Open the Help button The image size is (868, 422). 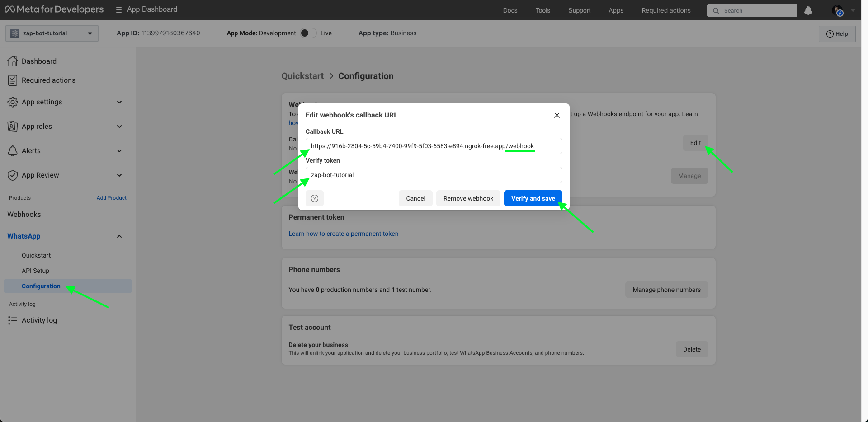click(x=837, y=34)
